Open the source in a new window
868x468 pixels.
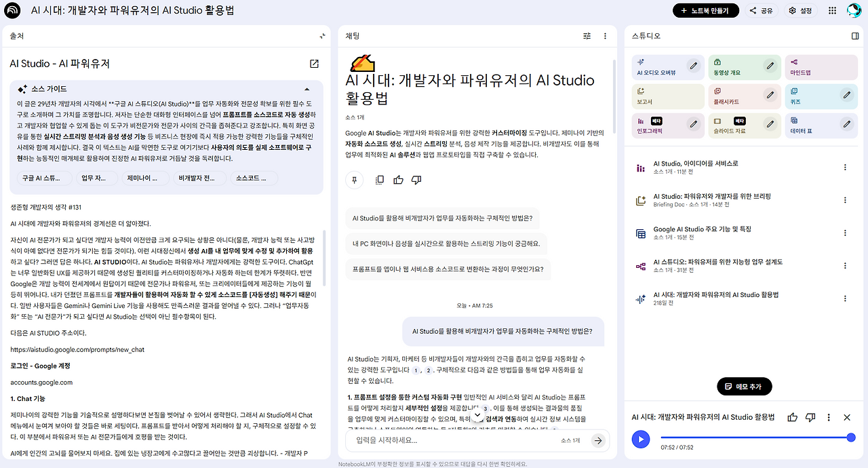point(314,64)
